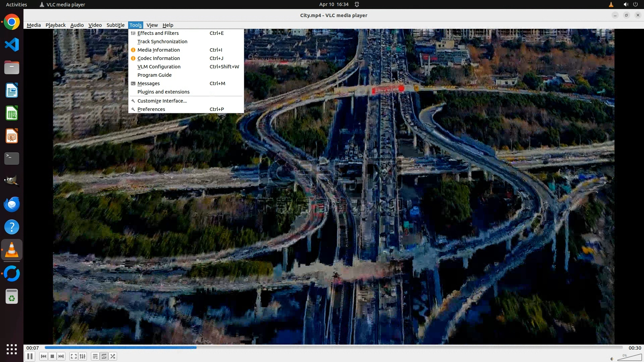Toggle loop repeat mode

point(104,356)
